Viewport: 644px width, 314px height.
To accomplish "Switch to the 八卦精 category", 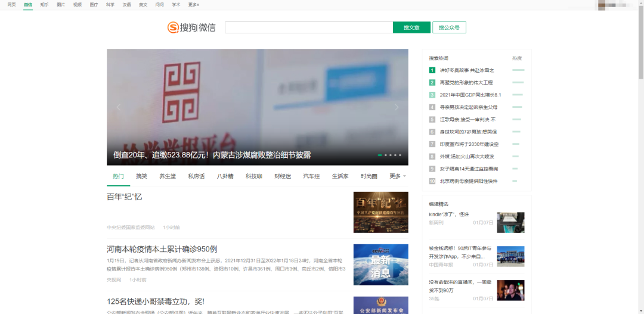I will pyautogui.click(x=225, y=176).
